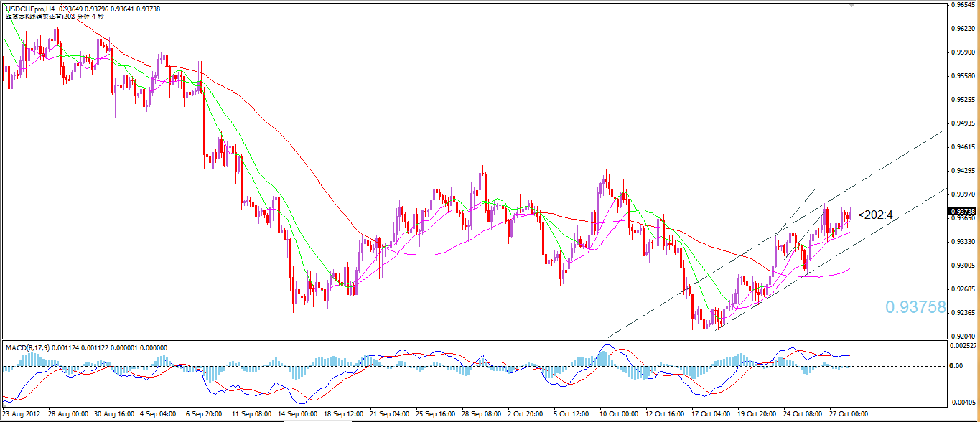Click the 17 Oct 04:00 time label
The height and width of the screenshot is (422, 980).
(711, 415)
